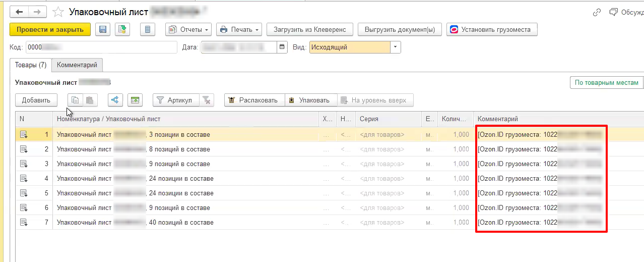Click row icon of 3 позиции row
This screenshot has width=644, height=262.
[23, 135]
